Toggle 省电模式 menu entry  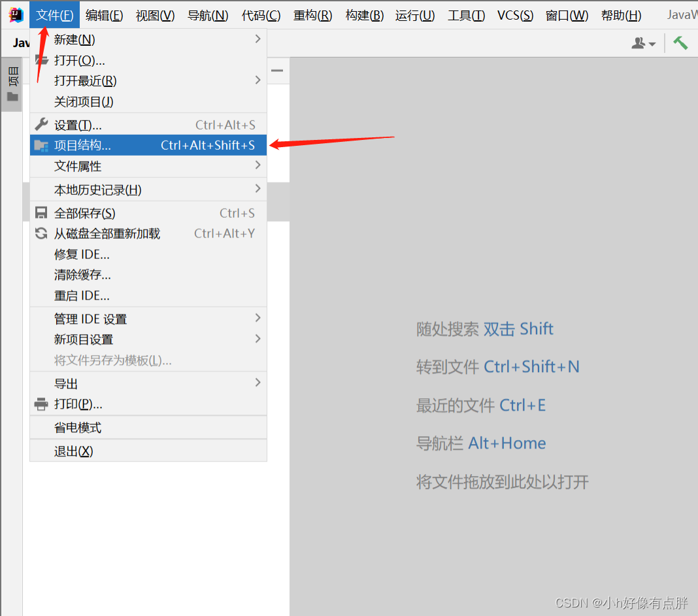[148, 428]
